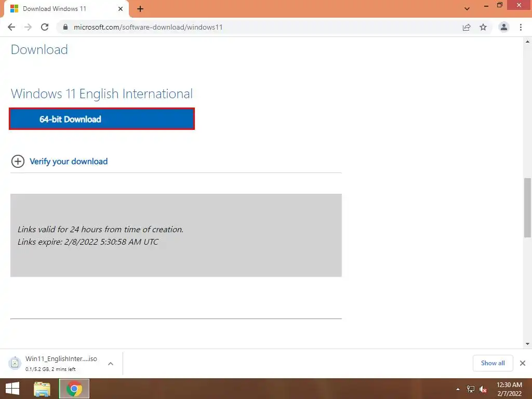Open Chrome's three-dot menu
Image resolution: width=532 pixels, height=399 pixels.
coord(521,27)
